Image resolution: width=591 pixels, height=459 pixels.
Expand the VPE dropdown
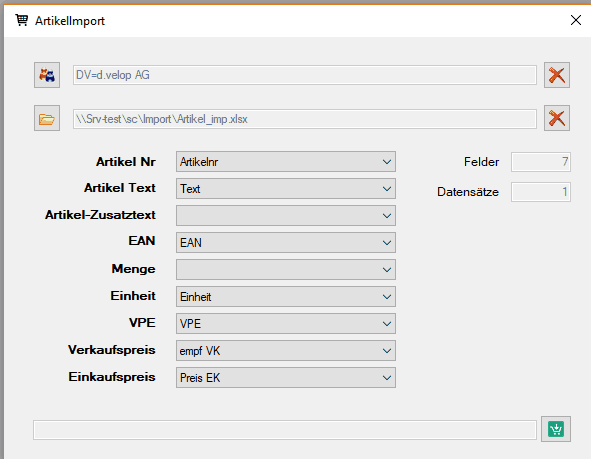pyautogui.click(x=286, y=323)
